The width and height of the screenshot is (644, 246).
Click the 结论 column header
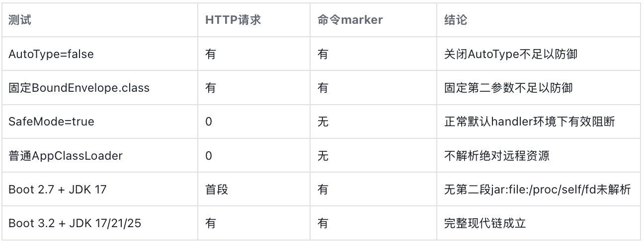(x=539, y=20)
